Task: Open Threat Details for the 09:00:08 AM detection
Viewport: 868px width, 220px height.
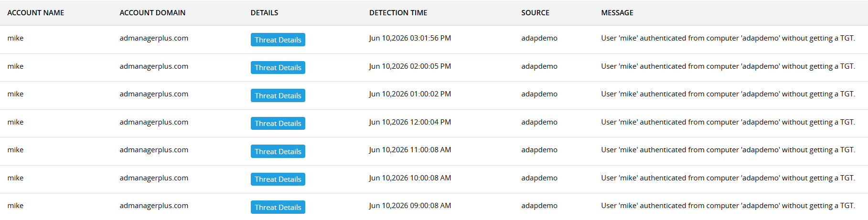Action: [x=278, y=207]
